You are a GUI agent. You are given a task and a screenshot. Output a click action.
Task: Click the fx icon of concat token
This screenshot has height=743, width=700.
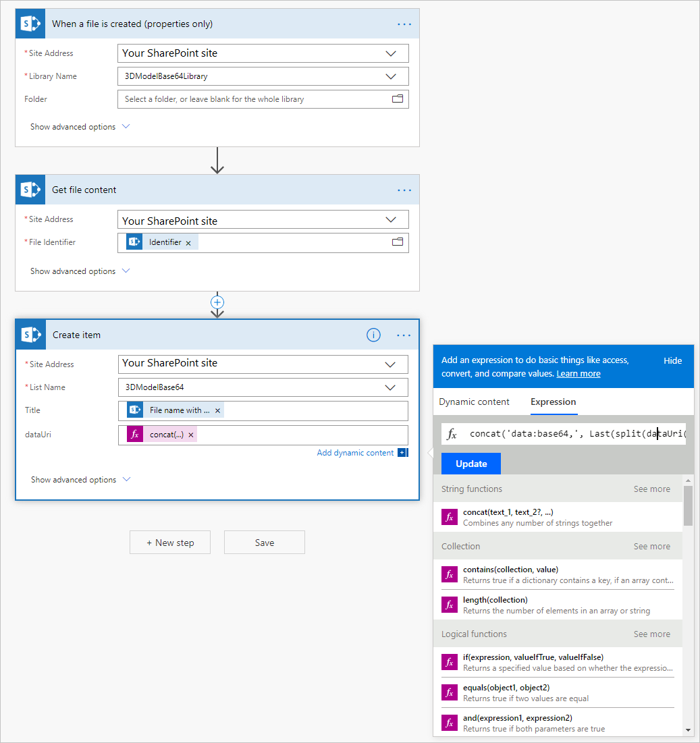click(x=135, y=435)
